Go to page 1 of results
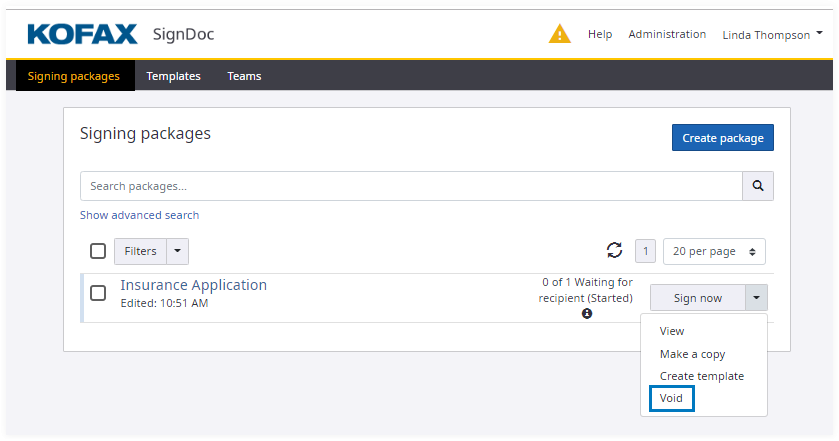839x441 pixels. tap(645, 251)
